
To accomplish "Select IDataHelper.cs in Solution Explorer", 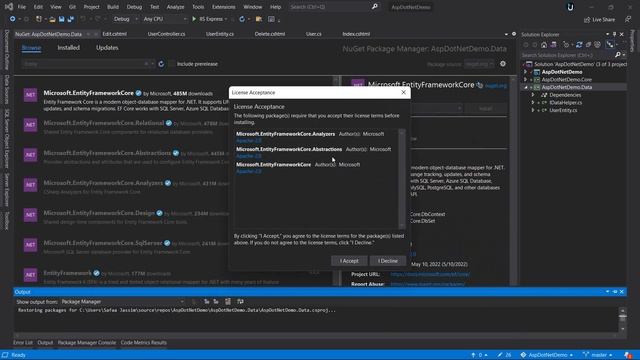I will [565, 103].
